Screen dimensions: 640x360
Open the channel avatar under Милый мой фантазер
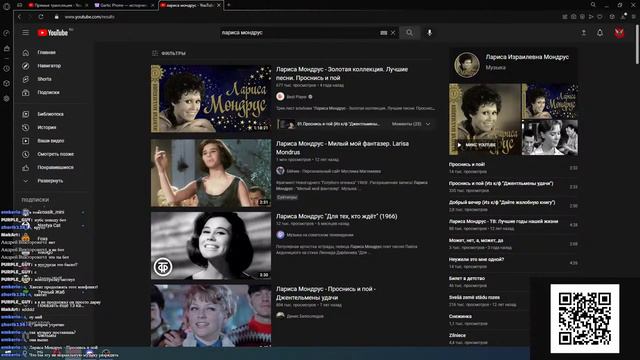[x=280, y=171]
